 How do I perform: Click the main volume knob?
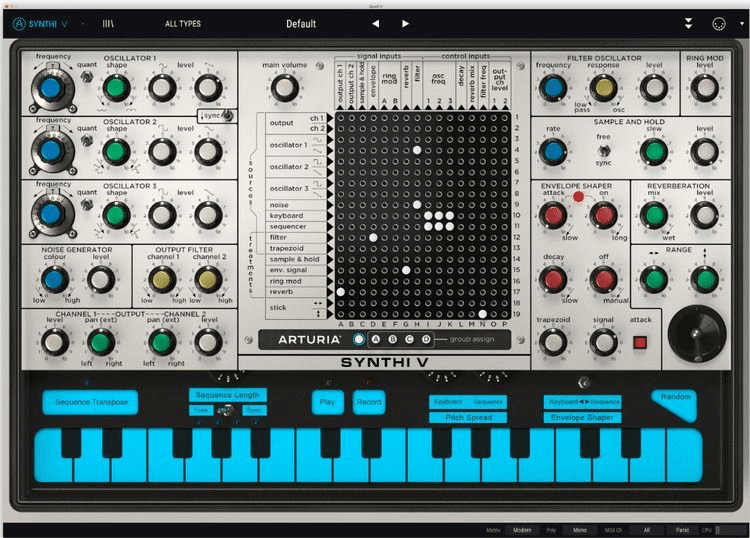click(285, 88)
